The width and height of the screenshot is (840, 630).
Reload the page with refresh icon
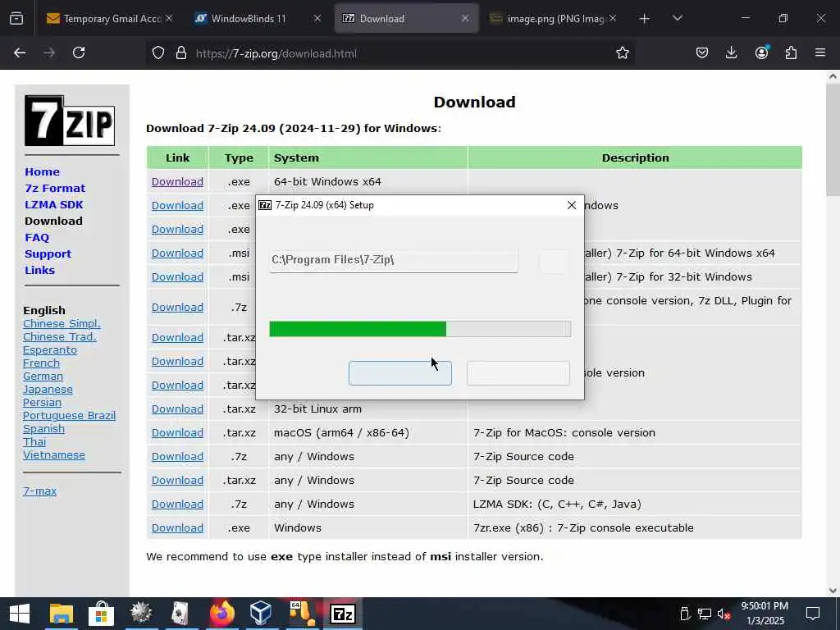pyautogui.click(x=79, y=52)
